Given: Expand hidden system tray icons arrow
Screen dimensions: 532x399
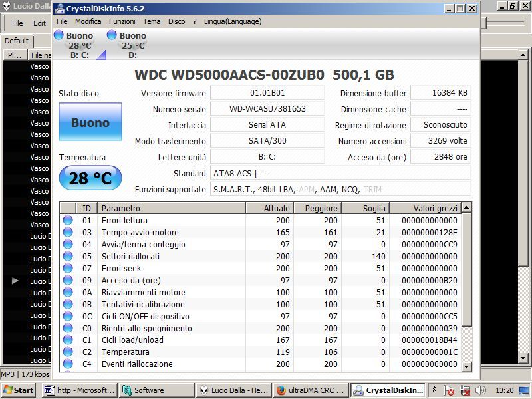Looking at the screenshot, I should coord(434,390).
